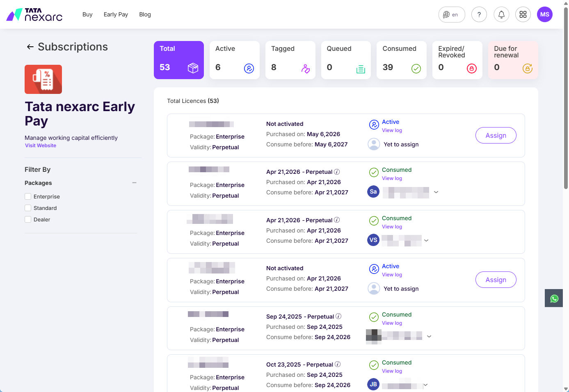569x392 pixels.
Task: View log for Sep 24,2025 - Perpetual licence
Action: click(x=392, y=323)
